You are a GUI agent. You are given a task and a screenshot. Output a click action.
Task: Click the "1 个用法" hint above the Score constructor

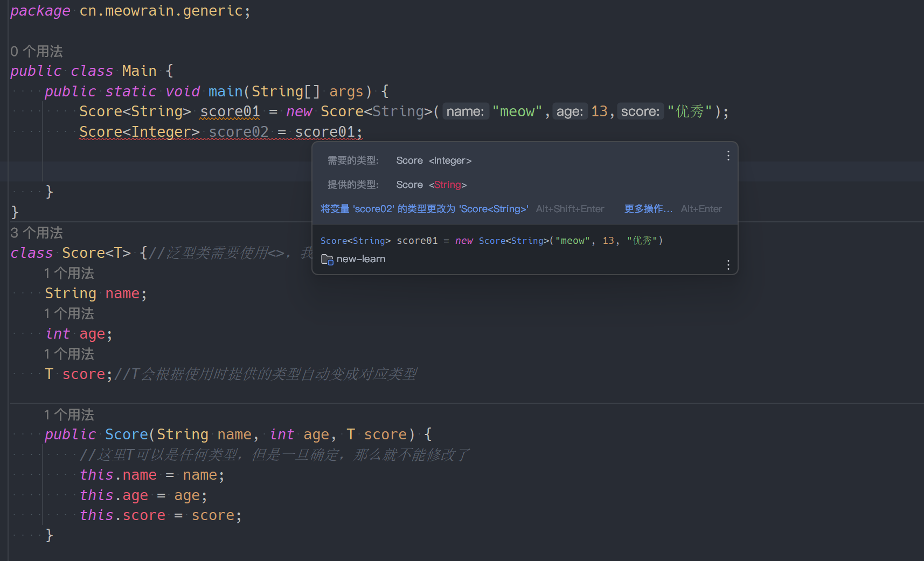pos(69,415)
